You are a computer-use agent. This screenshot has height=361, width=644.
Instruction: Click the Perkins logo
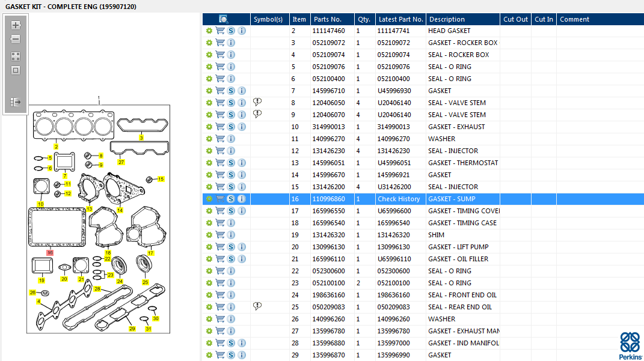(630, 346)
